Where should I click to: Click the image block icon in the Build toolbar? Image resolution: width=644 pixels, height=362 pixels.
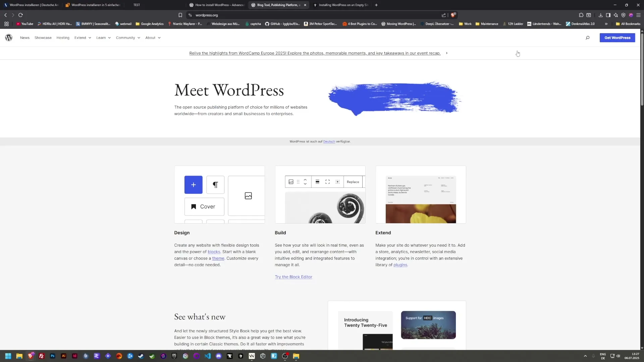[x=291, y=182]
